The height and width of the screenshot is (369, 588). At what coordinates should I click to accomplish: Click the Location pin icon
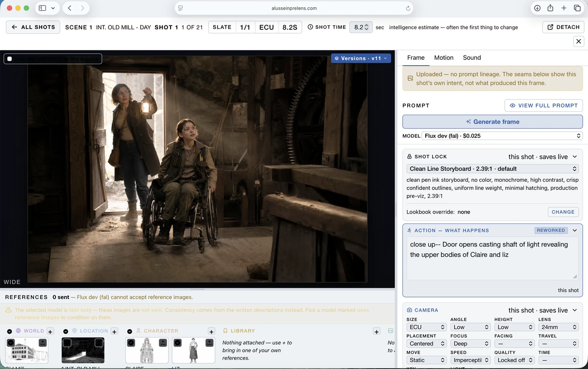tap(74, 331)
